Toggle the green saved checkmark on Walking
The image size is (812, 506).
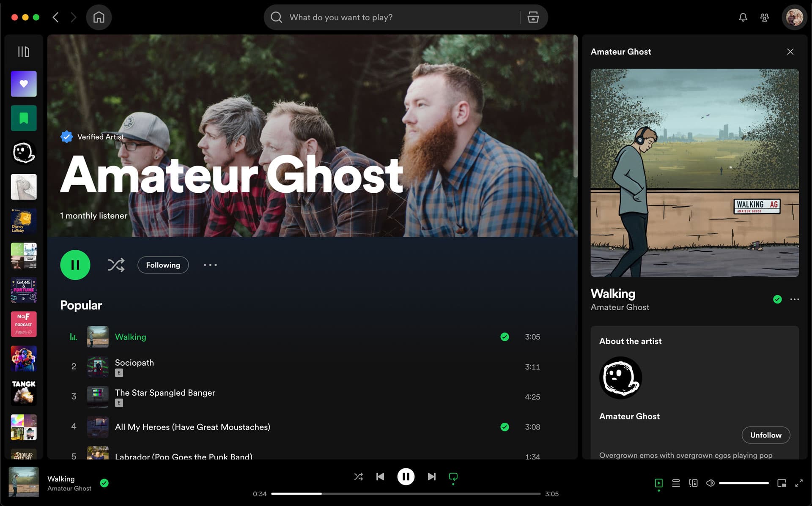point(505,336)
